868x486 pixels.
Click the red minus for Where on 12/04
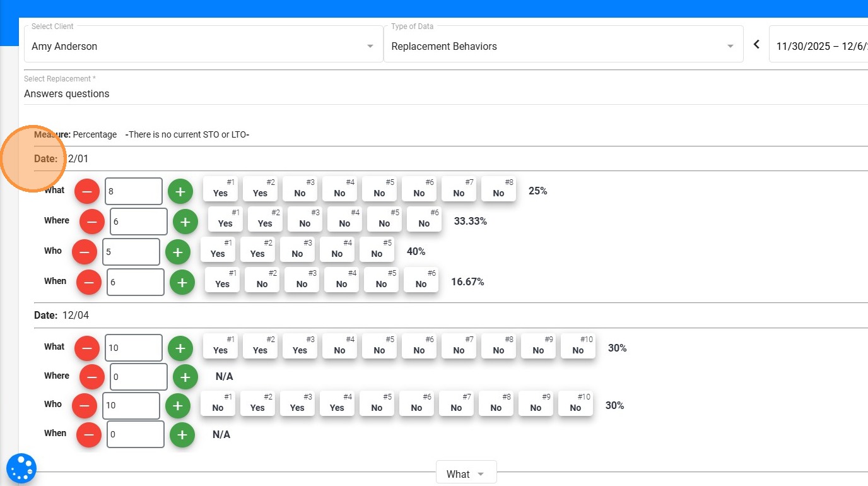click(92, 377)
